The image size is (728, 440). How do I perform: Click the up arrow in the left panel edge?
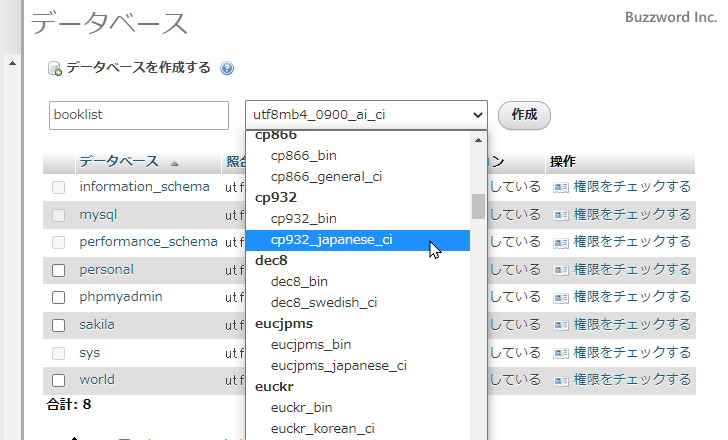[13, 63]
